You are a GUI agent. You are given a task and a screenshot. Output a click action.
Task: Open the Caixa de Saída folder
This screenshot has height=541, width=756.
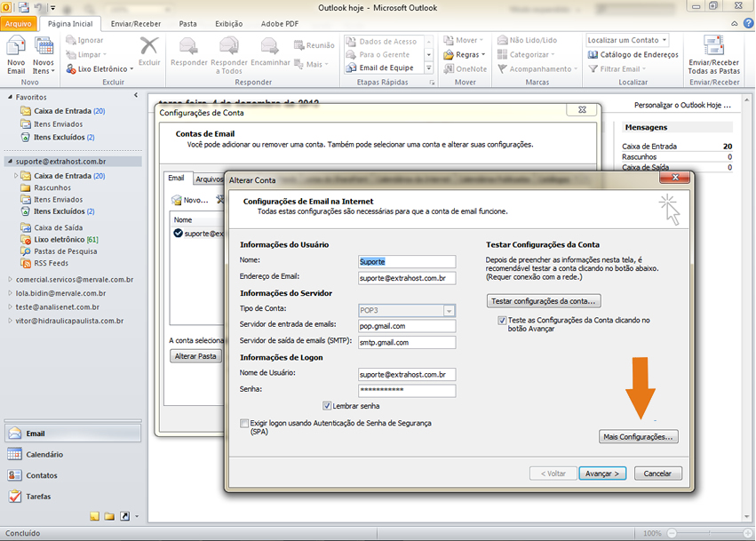click(x=52, y=227)
